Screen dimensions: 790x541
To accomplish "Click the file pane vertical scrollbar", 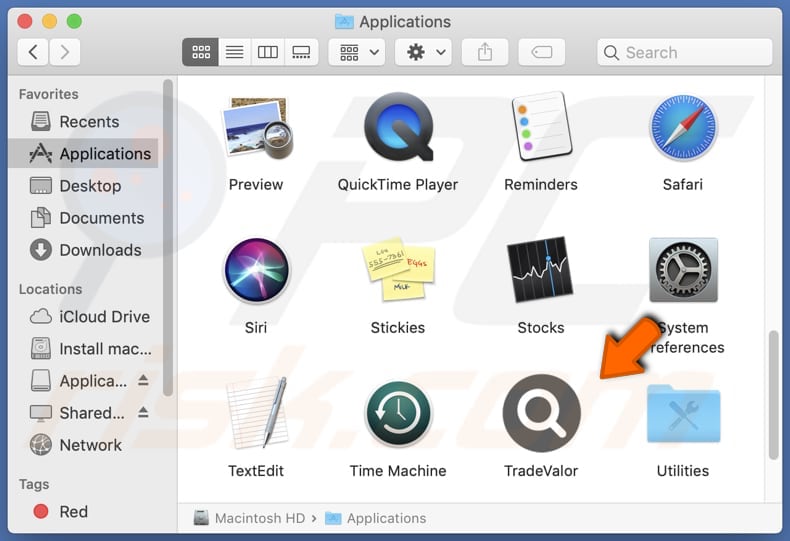I will (x=774, y=394).
